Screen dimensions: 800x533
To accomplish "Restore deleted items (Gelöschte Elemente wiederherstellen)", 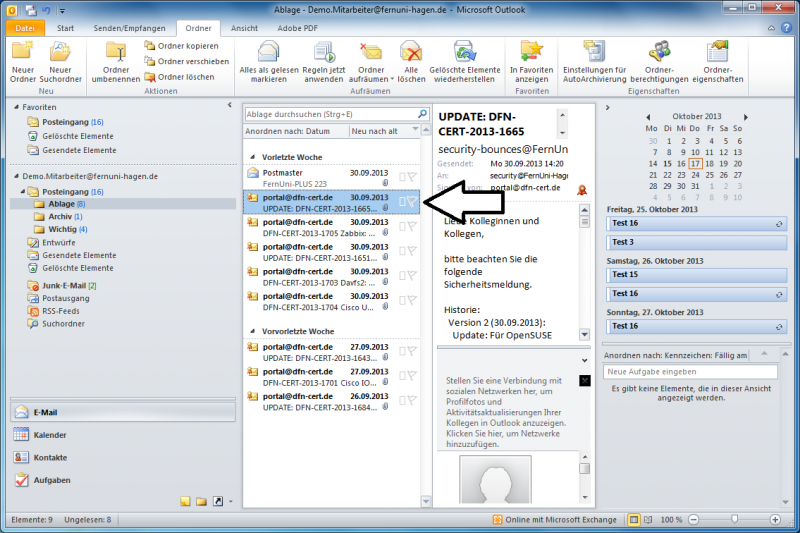I will coord(465,62).
